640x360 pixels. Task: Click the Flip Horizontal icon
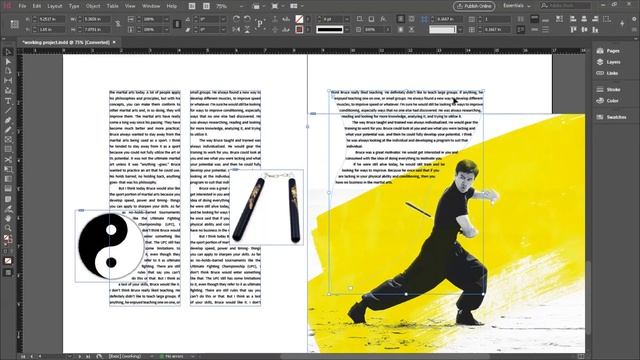[236, 29]
